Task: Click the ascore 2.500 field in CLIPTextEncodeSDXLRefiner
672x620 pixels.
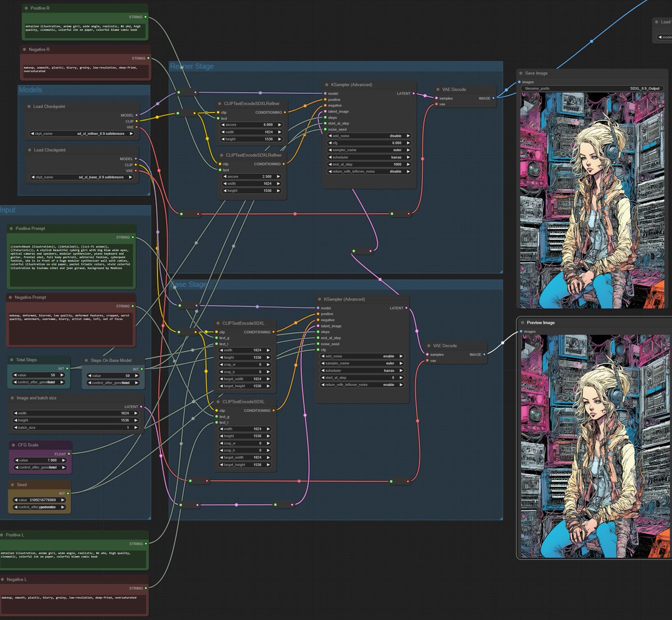Action: point(252,176)
